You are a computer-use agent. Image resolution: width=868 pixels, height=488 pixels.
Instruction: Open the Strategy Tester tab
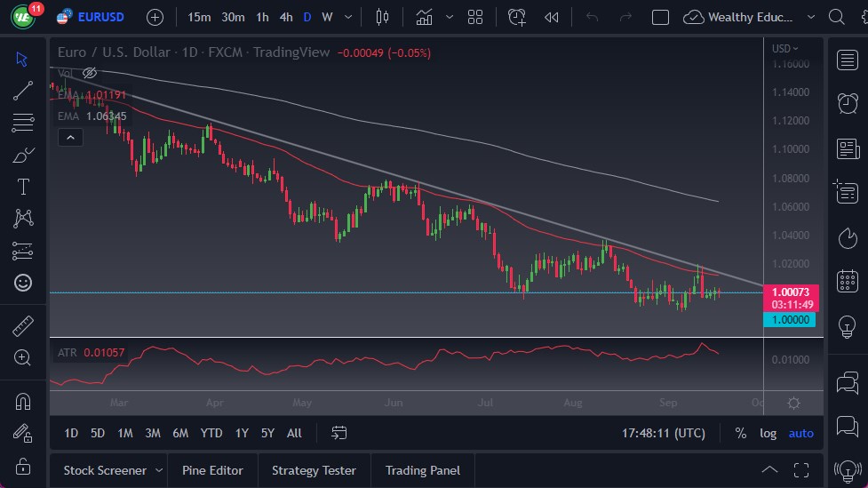[314, 470]
